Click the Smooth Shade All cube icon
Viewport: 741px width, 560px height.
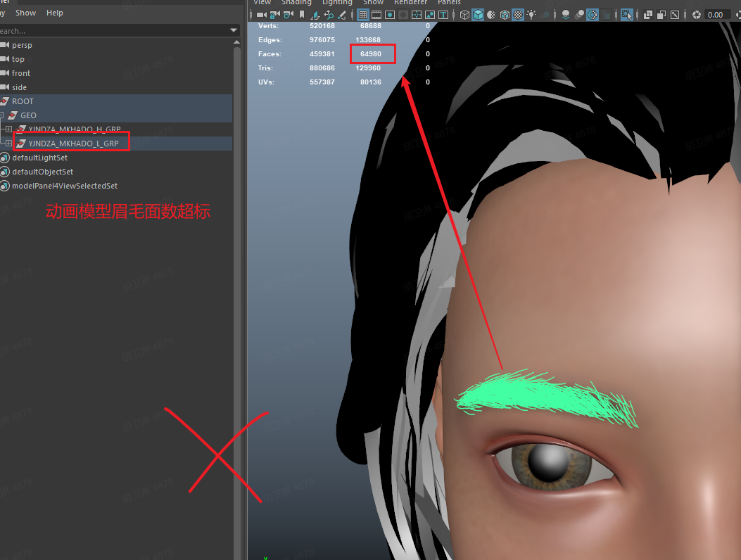pyautogui.click(x=478, y=14)
